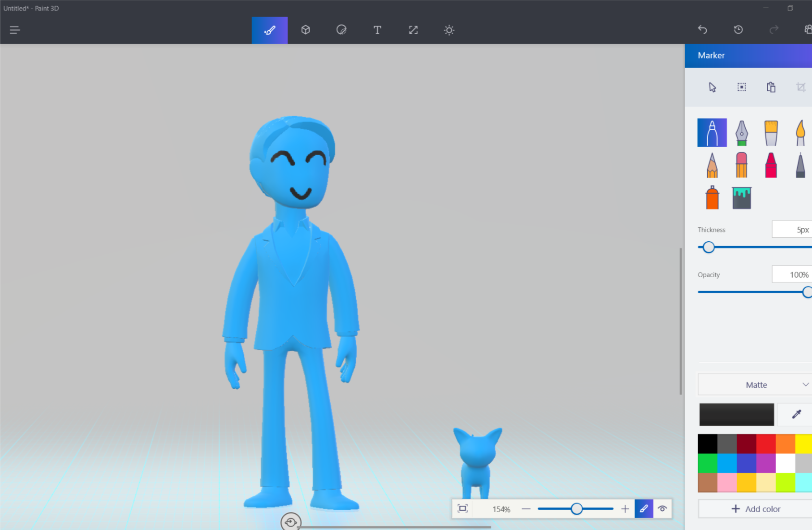Select the Pencil tool
Image resolution: width=812 pixels, height=530 pixels.
pos(712,165)
